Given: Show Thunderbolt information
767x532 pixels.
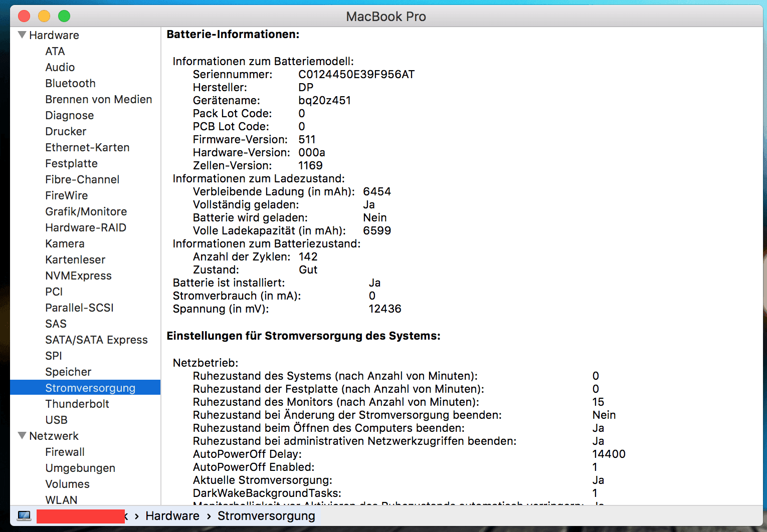Looking at the screenshot, I should [77, 404].
